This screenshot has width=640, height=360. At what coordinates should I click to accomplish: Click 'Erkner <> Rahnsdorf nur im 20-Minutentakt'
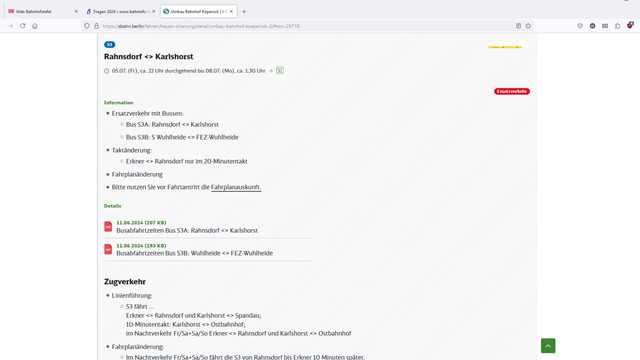[x=187, y=161]
